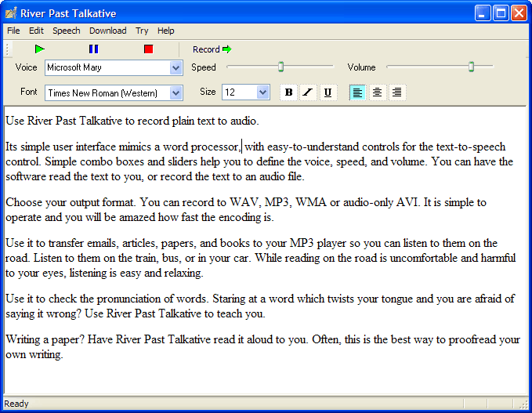532x413 pixels.
Task: Open the Size dropdown arrow
Action: click(x=262, y=92)
